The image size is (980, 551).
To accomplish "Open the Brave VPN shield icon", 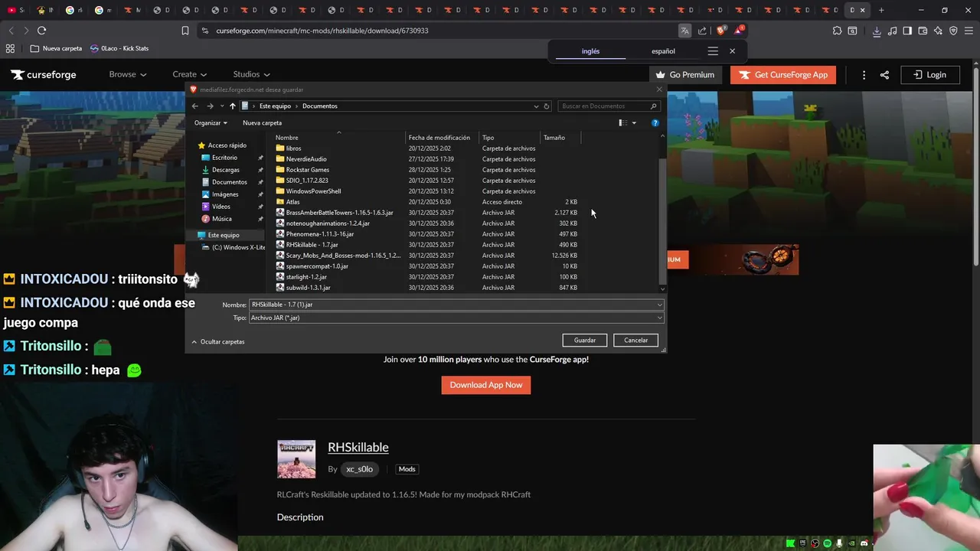I will [953, 31].
